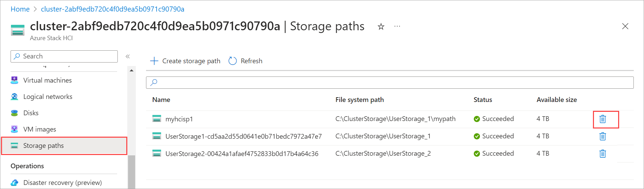Delete the myhcisp1 storage path
The image size is (644, 189).
(602, 119)
